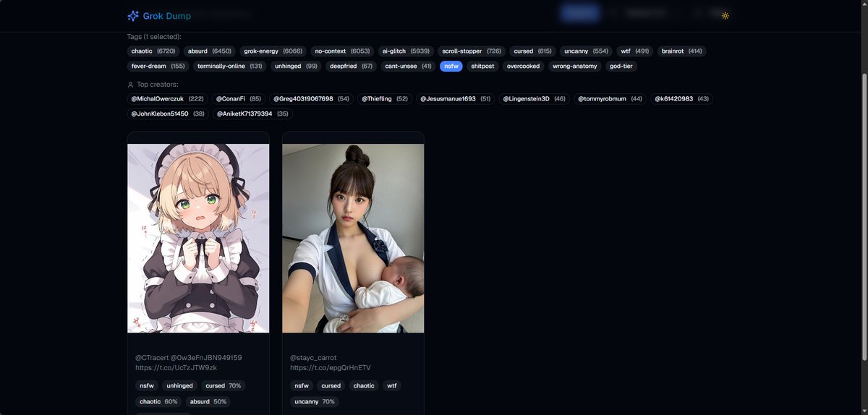
Task: Filter by creator @Thiefling
Action: [386, 98]
